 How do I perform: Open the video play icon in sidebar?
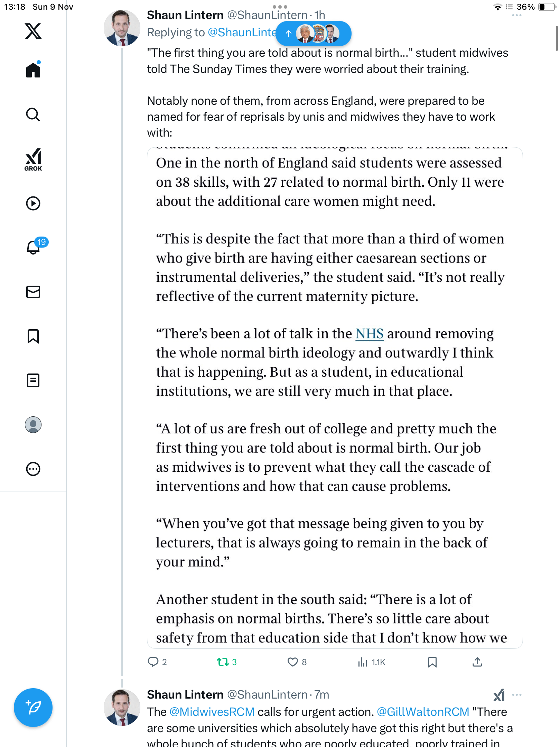coord(33,203)
